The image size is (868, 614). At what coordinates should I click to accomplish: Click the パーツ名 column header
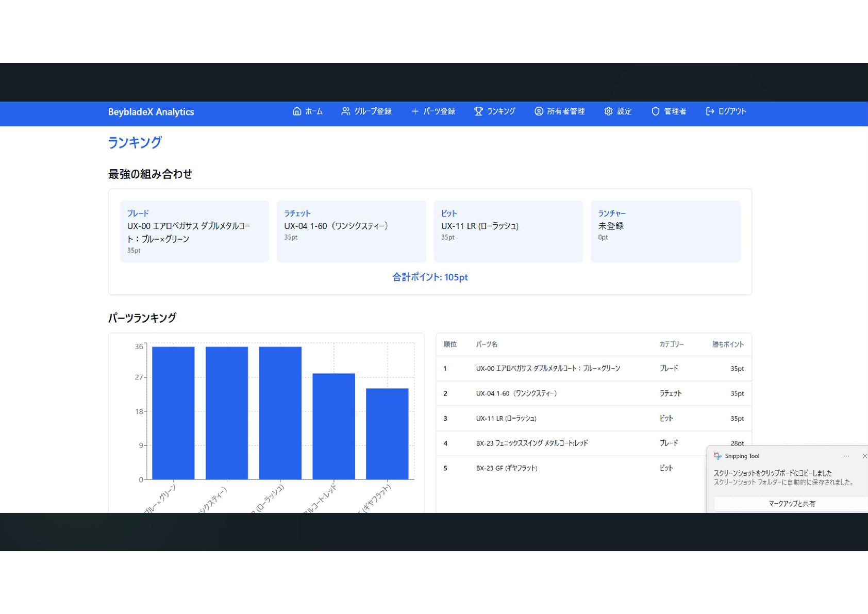(x=487, y=344)
